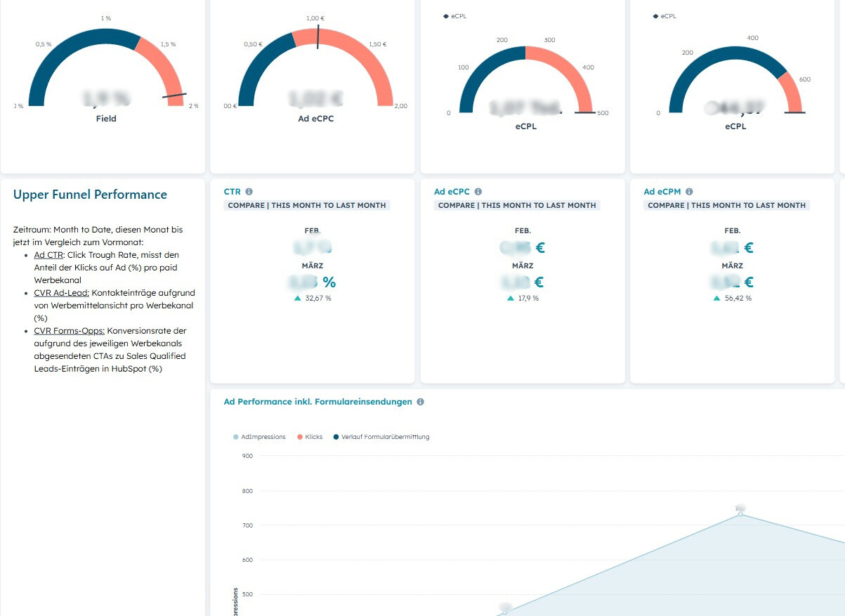Click the needle on the Ad eCPC gauge

(x=318, y=35)
